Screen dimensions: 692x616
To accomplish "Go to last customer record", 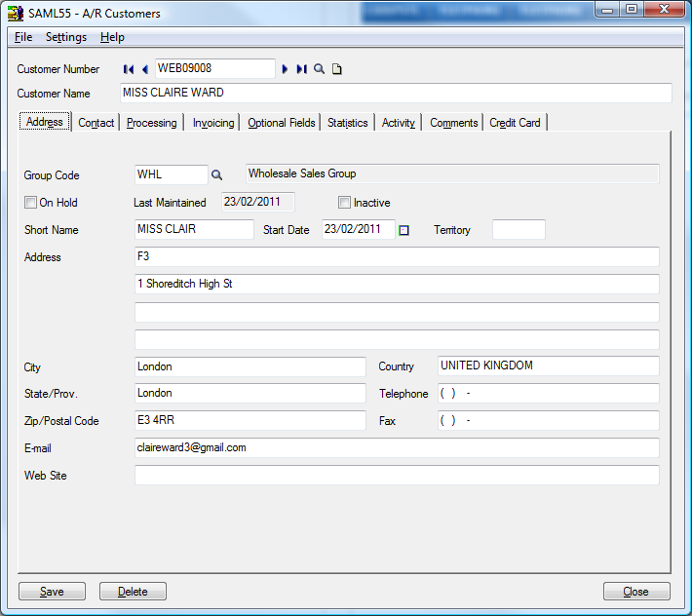I will tap(301, 69).
